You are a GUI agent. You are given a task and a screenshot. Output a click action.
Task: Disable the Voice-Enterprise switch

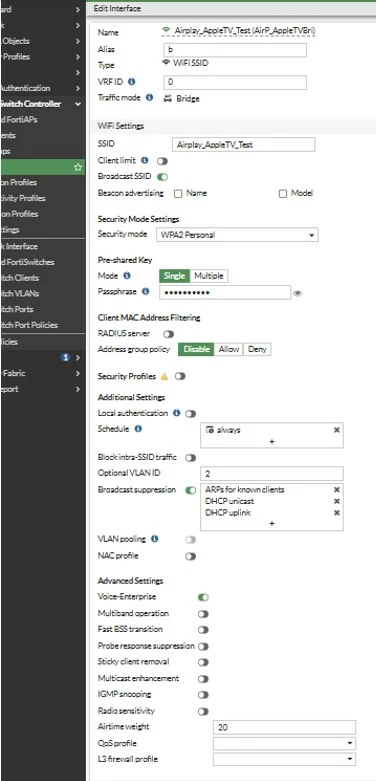coord(203,597)
